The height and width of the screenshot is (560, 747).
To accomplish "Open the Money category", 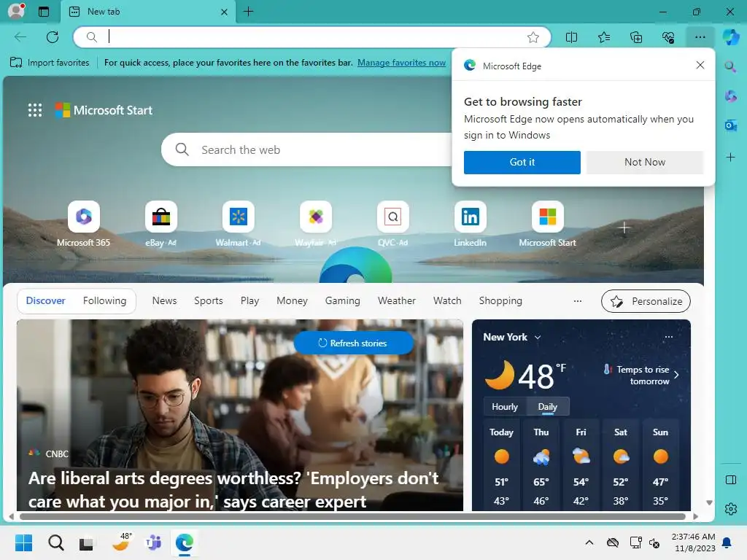I will point(292,301).
